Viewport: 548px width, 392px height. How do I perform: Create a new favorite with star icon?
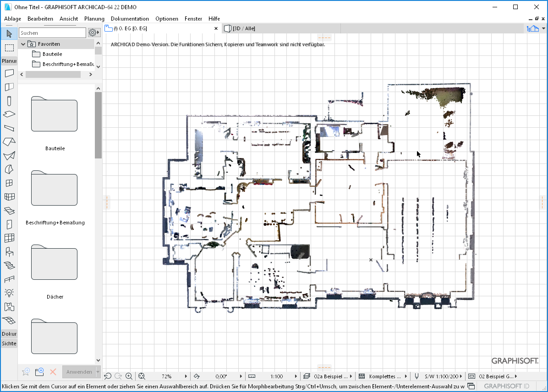(26, 372)
